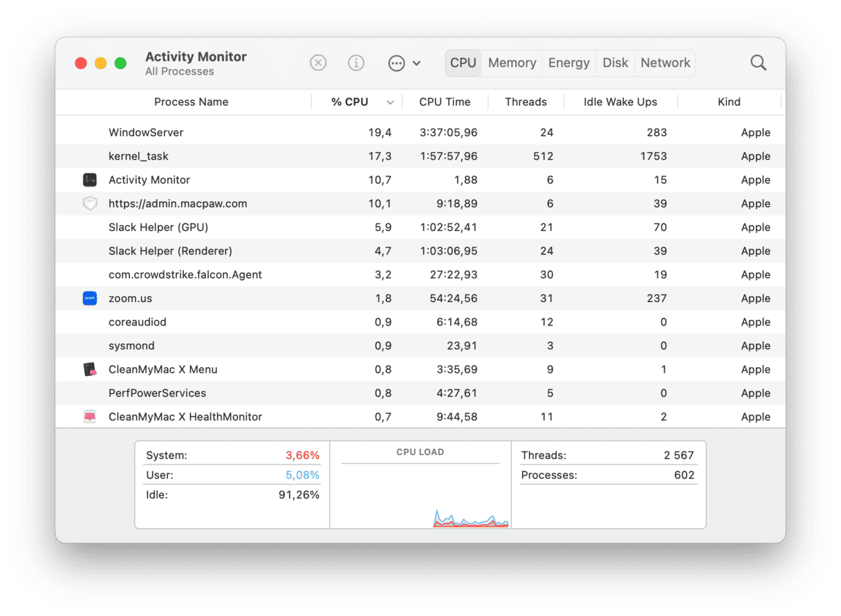Screen dimensions: 841x616
Task: Sort by the Idle Wake Ups column
Action: (x=620, y=102)
